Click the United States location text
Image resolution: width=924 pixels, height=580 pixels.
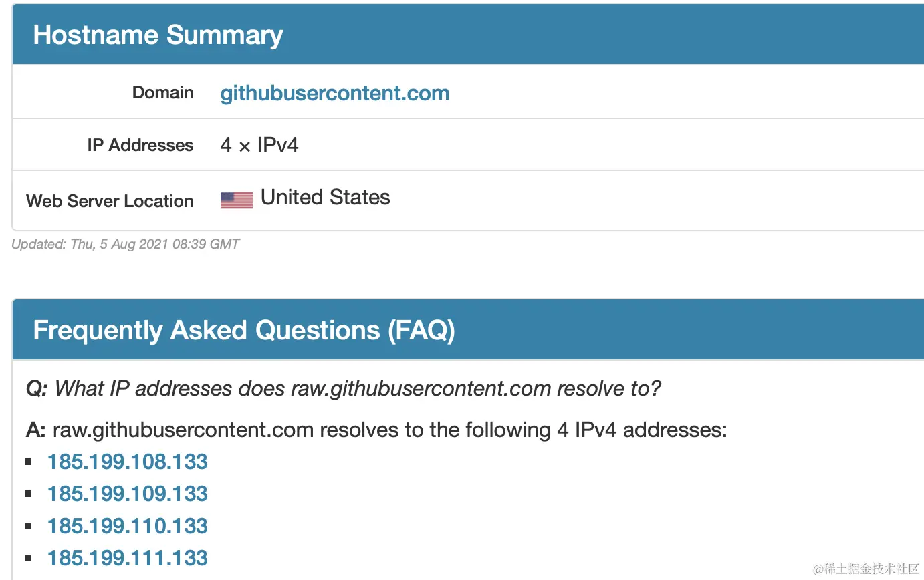(325, 198)
